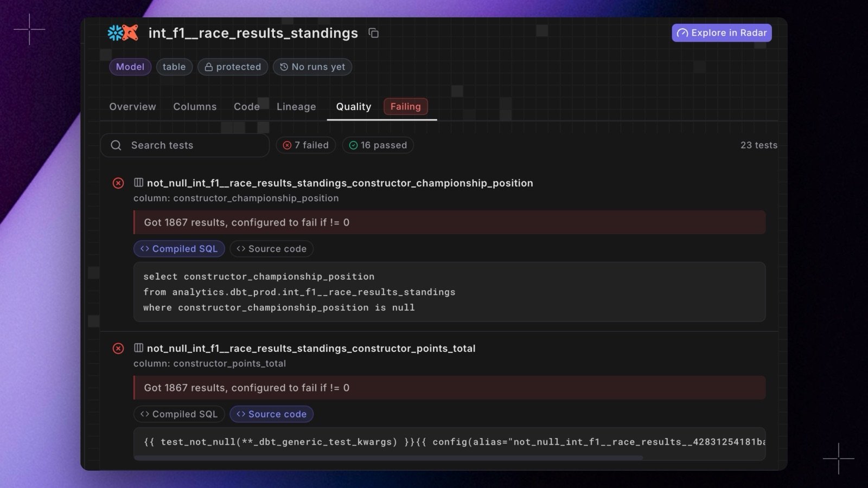Click column icon beside constructor_championship_position test name
The height and width of the screenshot is (488, 868).
[139, 183]
